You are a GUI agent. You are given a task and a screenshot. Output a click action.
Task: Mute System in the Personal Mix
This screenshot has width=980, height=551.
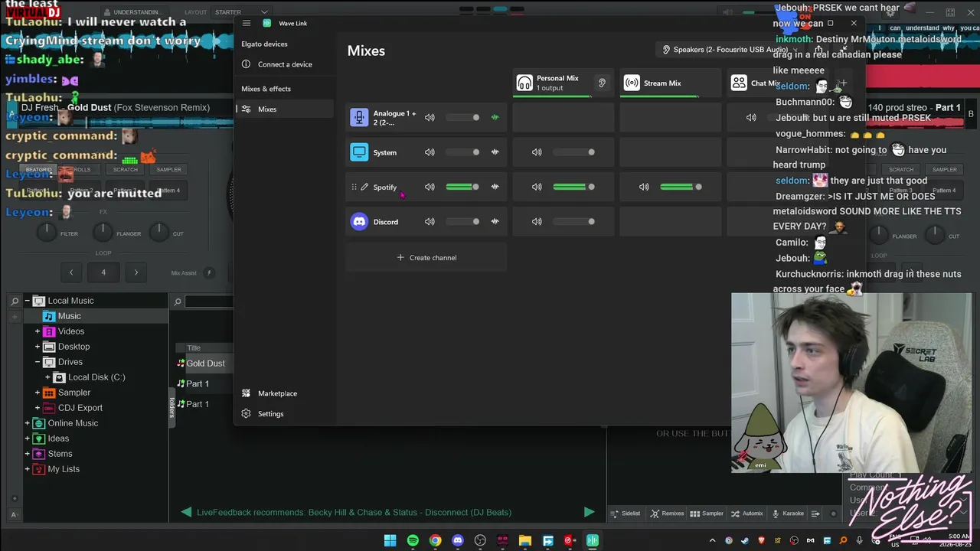[x=537, y=152]
